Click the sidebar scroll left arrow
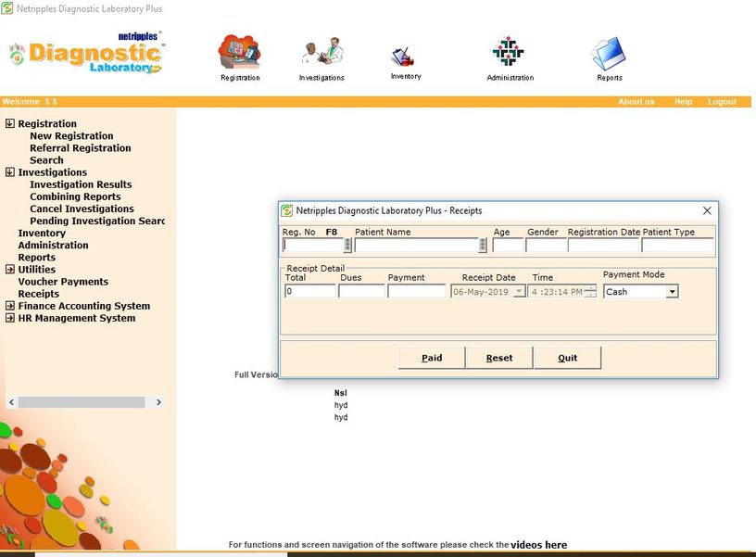756x557 pixels. click(x=11, y=402)
